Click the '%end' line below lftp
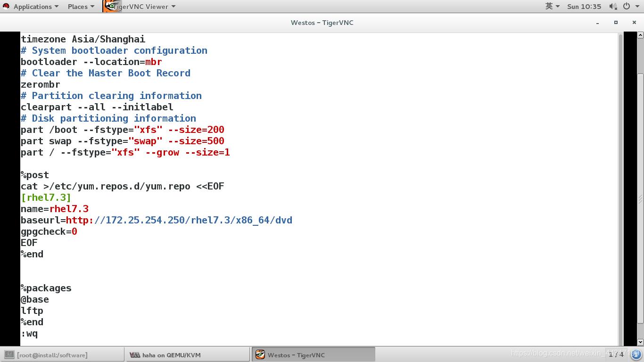 (x=32, y=322)
